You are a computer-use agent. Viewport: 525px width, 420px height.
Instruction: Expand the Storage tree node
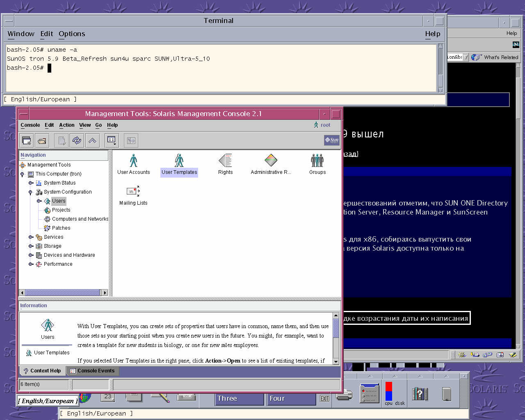(31, 246)
